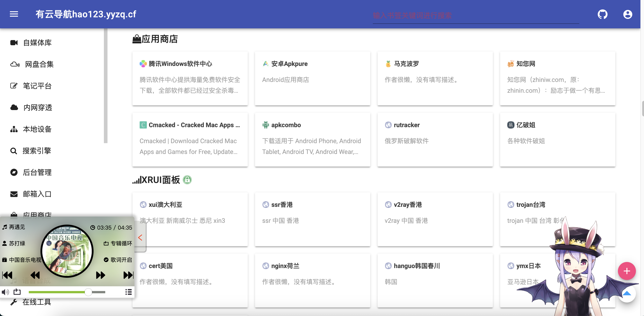Open the nginx荷兰 card

[313, 280]
